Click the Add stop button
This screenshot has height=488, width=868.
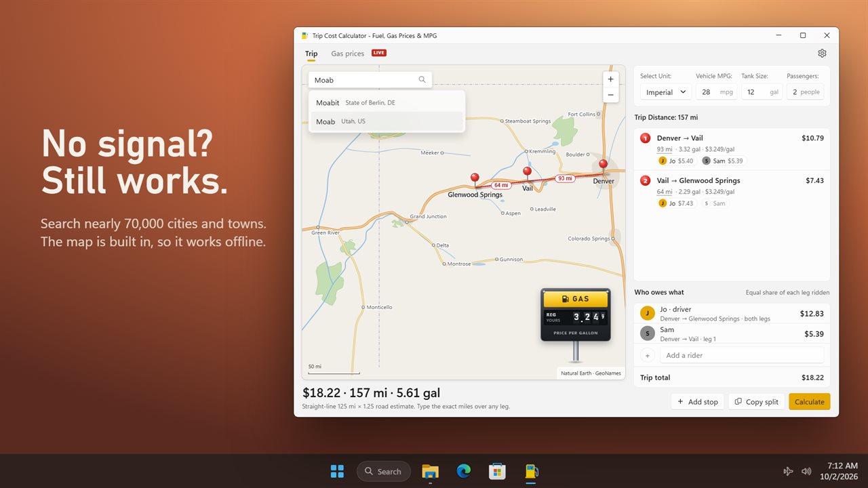pyautogui.click(x=698, y=402)
